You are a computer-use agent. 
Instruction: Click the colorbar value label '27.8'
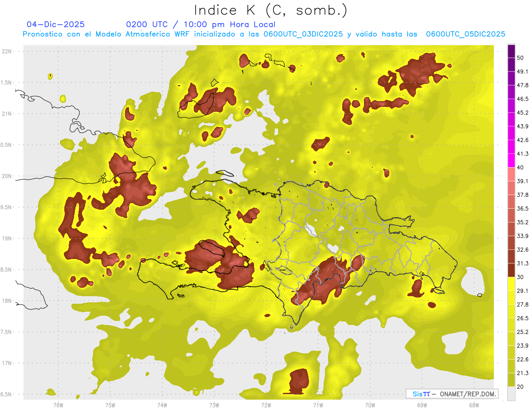click(523, 305)
